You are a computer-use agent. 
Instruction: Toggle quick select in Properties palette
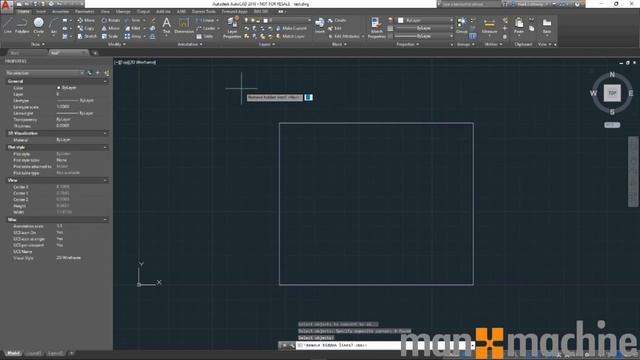coord(107,73)
